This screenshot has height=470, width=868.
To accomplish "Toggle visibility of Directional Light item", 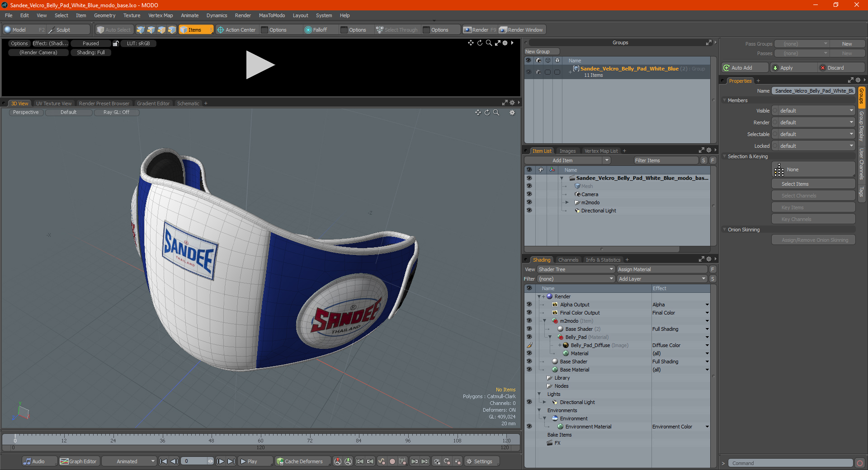I will 529,211.
